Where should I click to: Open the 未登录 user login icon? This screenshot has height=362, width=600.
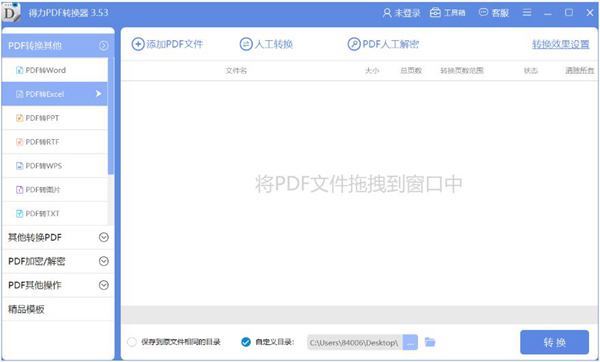(387, 13)
